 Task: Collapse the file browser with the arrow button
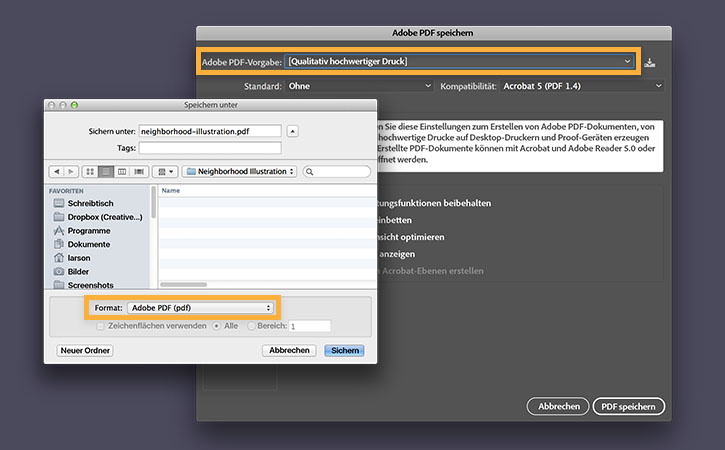[292, 131]
